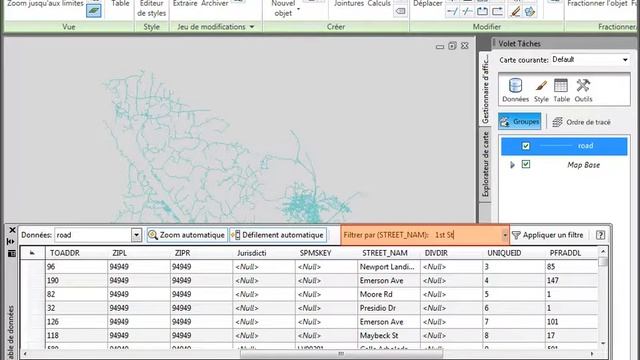
Task: Open Explorateur de carte vertical tab
Action: pyautogui.click(x=485, y=164)
